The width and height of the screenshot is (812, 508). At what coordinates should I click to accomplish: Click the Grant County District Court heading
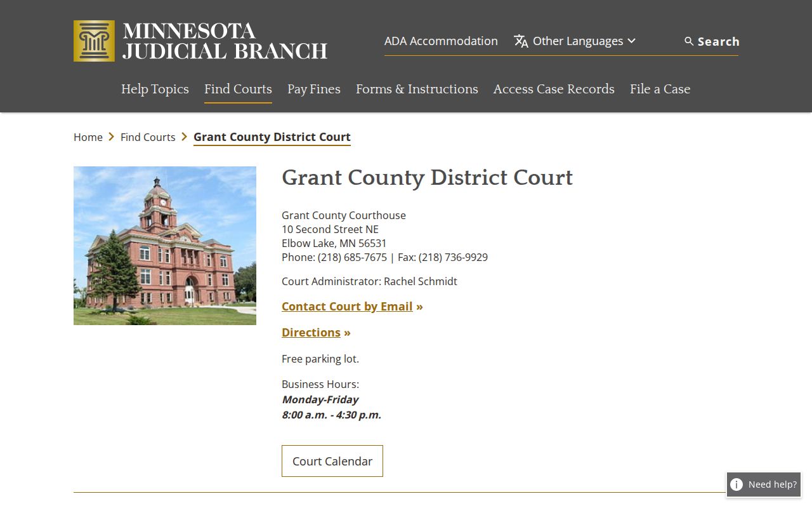[x=427, y=178]
